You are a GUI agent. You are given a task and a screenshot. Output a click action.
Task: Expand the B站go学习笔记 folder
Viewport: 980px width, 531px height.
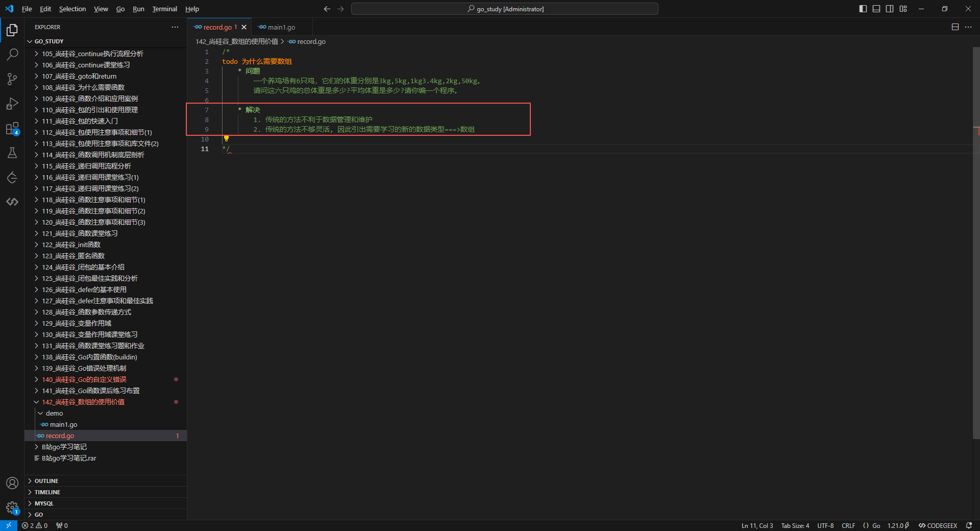tap(106, 447)
